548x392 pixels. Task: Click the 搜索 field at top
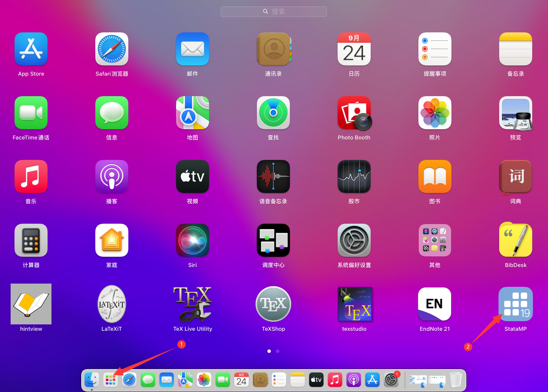click(274, 11)
